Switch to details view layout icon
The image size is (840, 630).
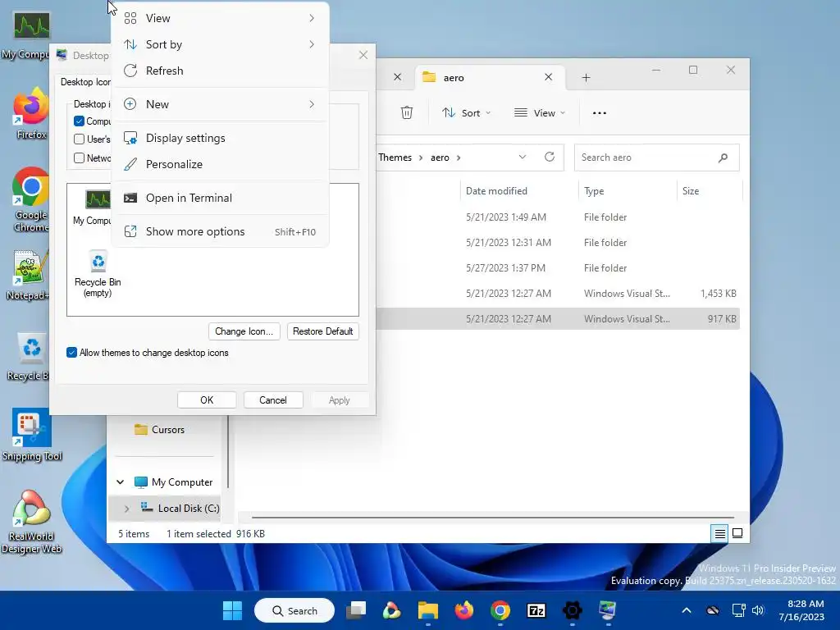[x=719, y=533]
